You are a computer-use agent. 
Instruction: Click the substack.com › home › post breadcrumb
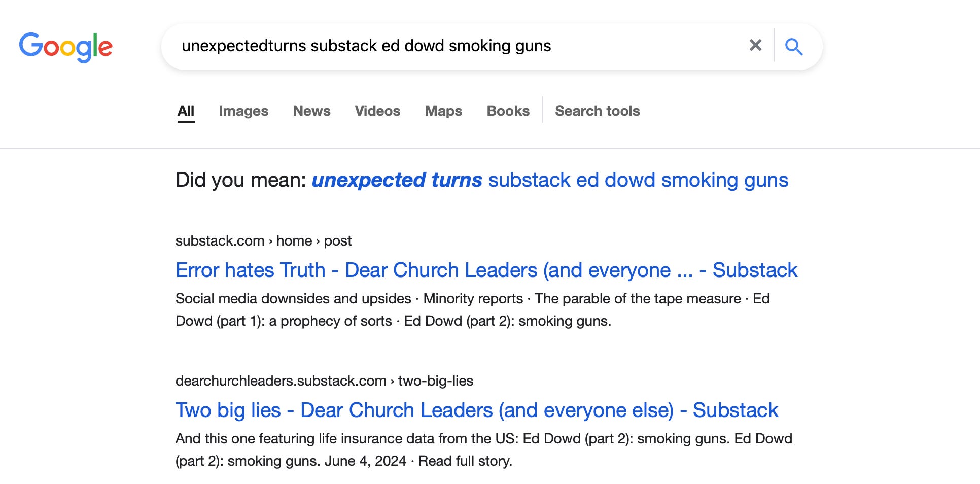point(263,240)
